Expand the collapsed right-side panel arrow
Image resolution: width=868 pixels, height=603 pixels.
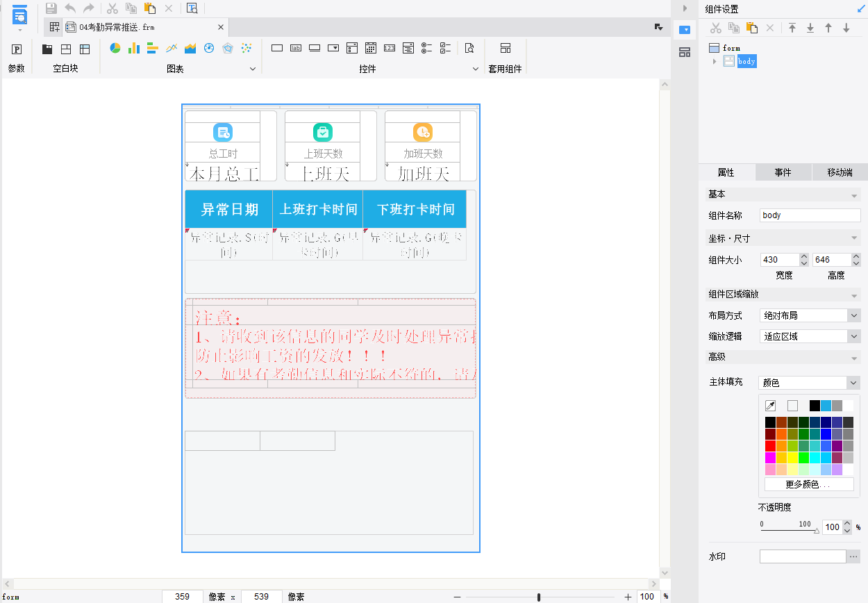[685, 8]
